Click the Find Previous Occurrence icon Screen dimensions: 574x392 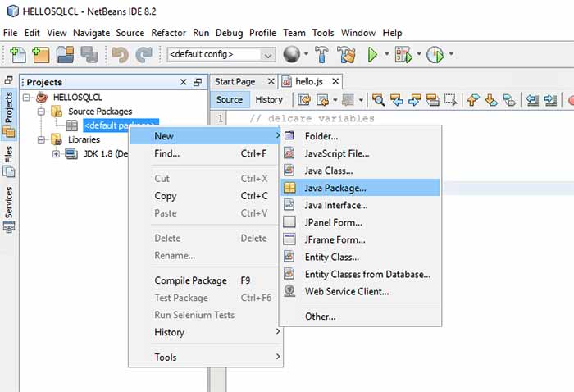[x=396, y=99]
